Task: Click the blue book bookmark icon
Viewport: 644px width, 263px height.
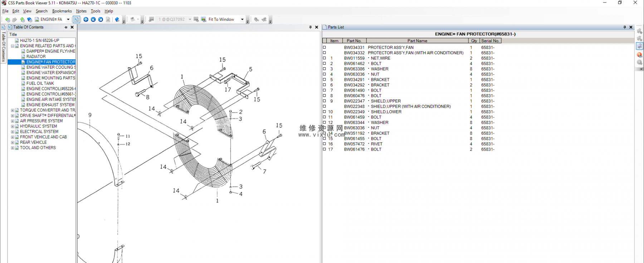Action: point(117,19)
